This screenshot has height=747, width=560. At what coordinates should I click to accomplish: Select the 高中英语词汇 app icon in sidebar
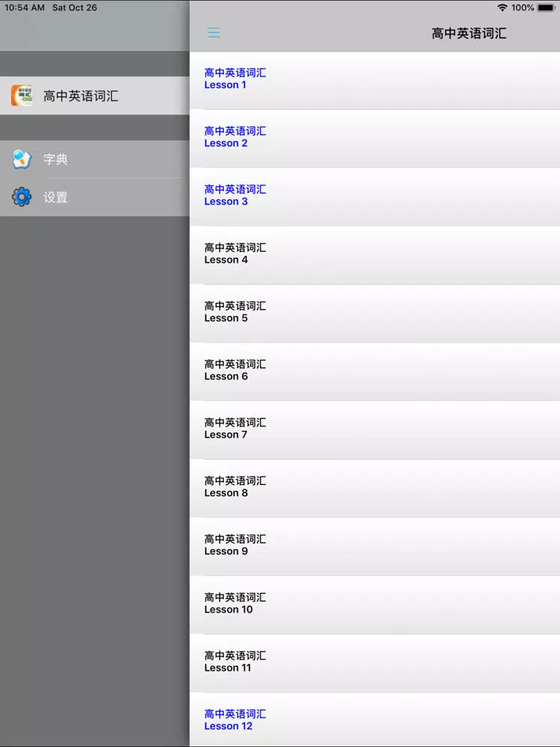coord(22,96)
